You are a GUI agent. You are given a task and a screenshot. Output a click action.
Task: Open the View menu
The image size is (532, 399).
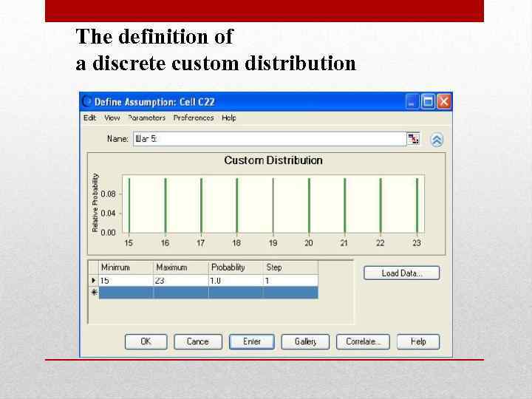click(x=112, y=117)
